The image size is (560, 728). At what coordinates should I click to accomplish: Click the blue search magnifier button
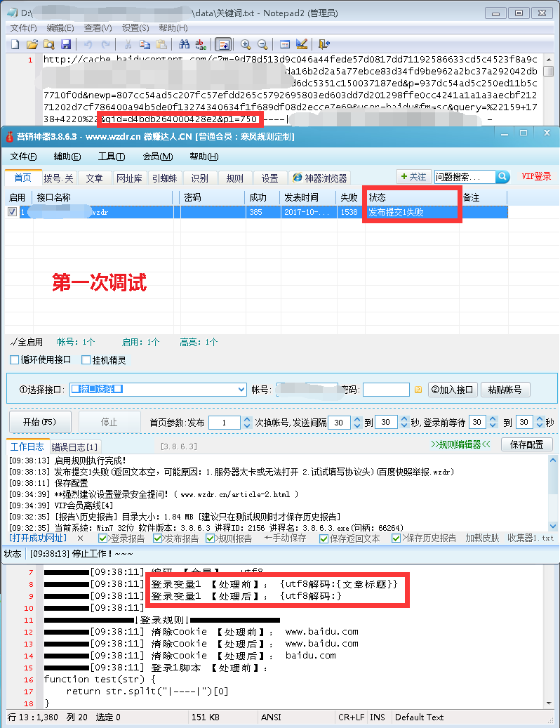pos(502,177)
